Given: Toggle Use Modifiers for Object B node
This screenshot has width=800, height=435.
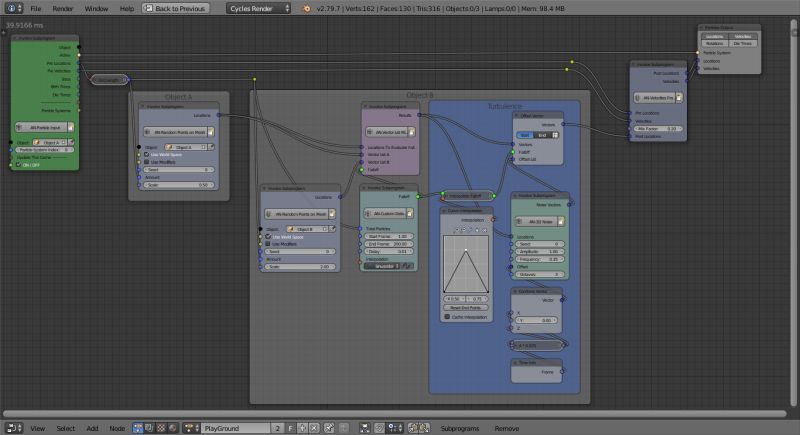Looking at the screenshot, I should pyautogui.click(x=268, y=244).
